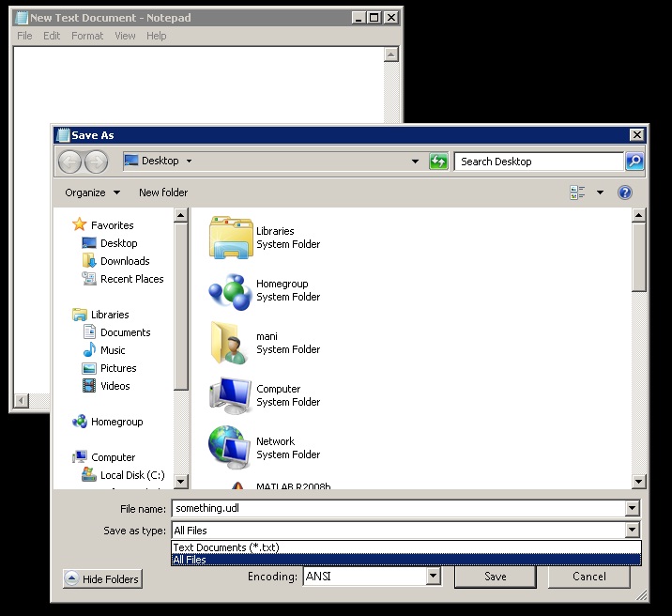Click the File name input field
This screenshot has height=616, width=672.
(399, 508)
